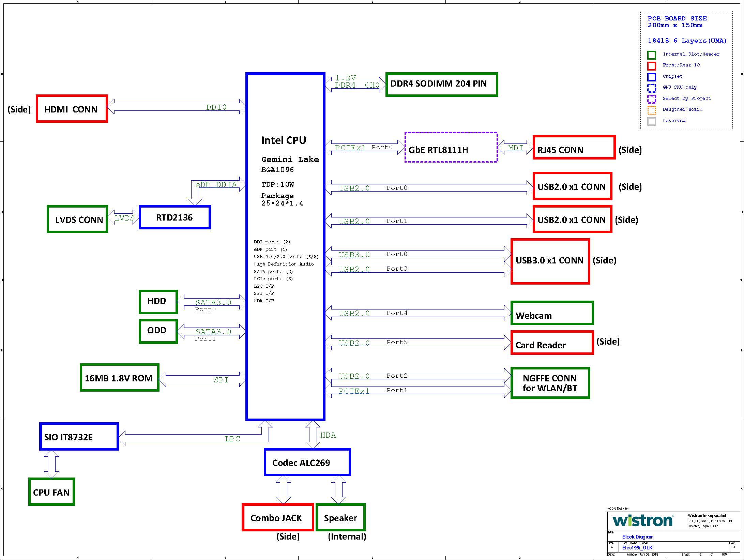Select the GbE RTL8111H dashed block
The height and width of the screenshot is (560, 744).
click(x=451, y=148)
